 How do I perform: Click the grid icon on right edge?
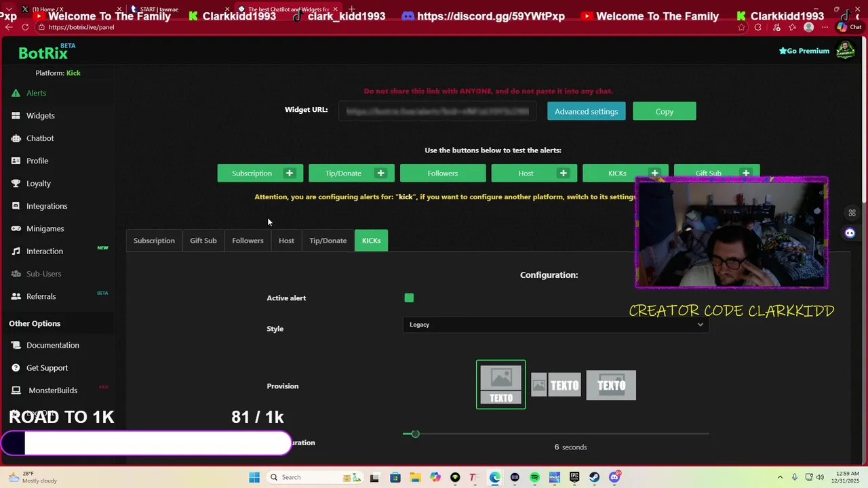(x=852, y=213)
